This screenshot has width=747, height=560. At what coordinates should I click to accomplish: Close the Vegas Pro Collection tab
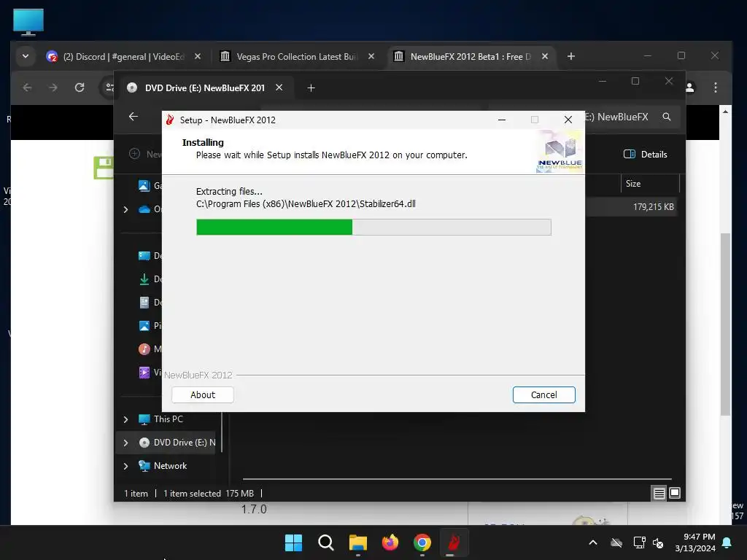pos(371,57)
